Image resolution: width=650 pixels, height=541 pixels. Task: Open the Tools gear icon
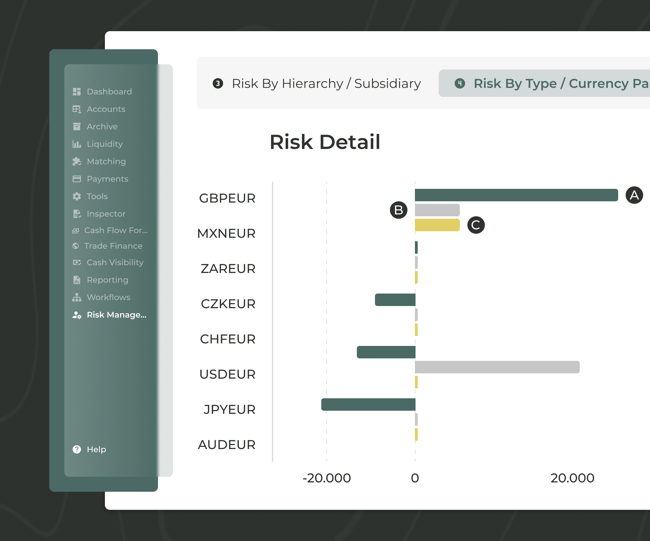77,196
